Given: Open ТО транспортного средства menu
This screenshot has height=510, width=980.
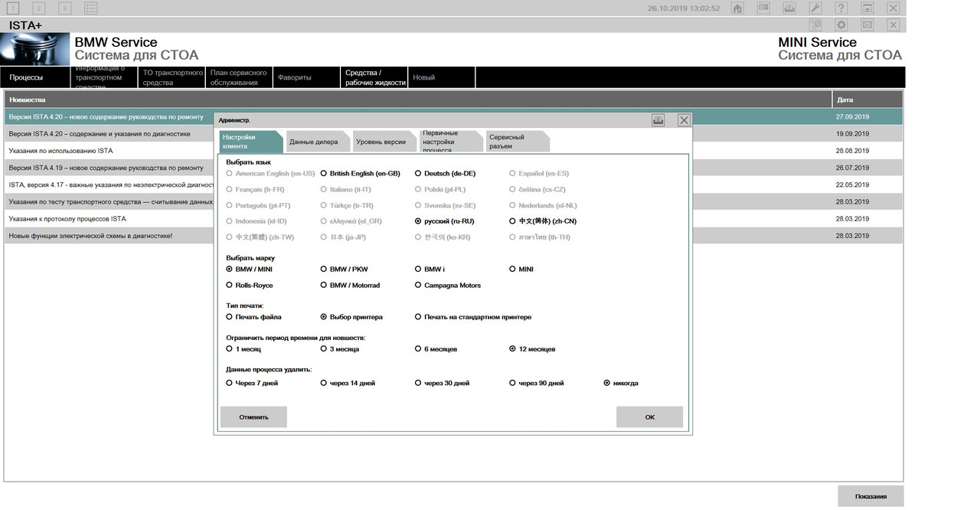Looking at the screenshot, I should coord(171,77).
